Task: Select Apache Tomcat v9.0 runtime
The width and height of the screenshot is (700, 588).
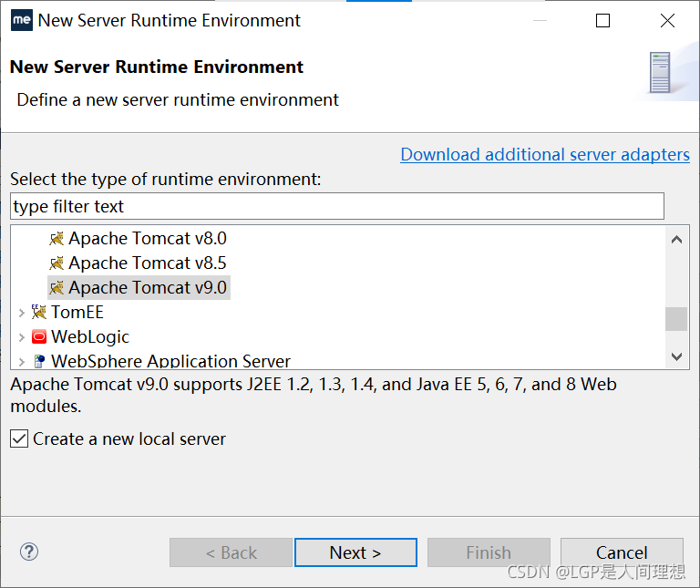Action: click(148, 288)
